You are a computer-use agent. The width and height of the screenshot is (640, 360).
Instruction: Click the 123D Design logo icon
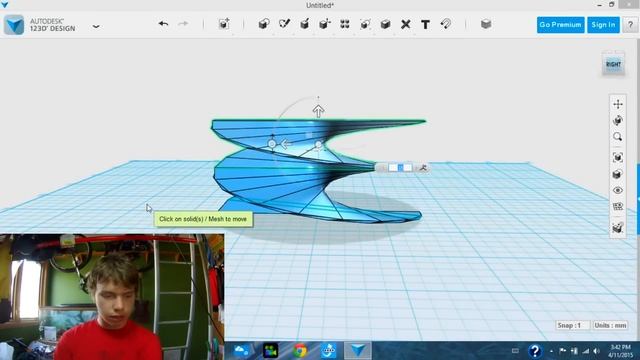[x=14, y=25]
